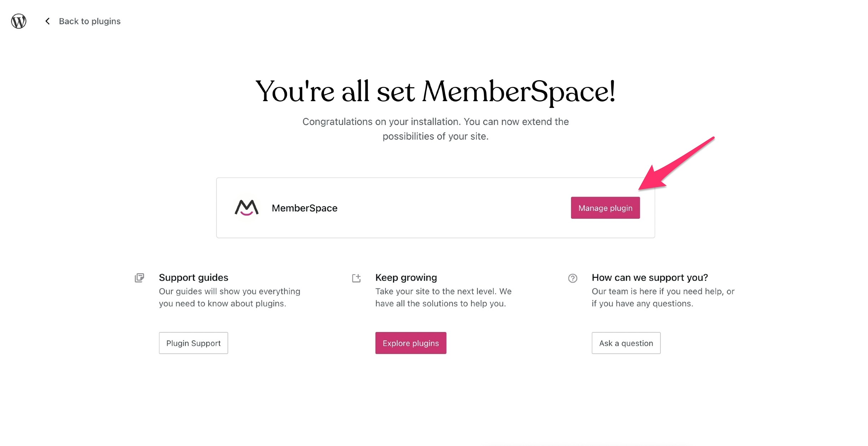
Task: Follow the Back to plugins link
Action: (90, 21)
